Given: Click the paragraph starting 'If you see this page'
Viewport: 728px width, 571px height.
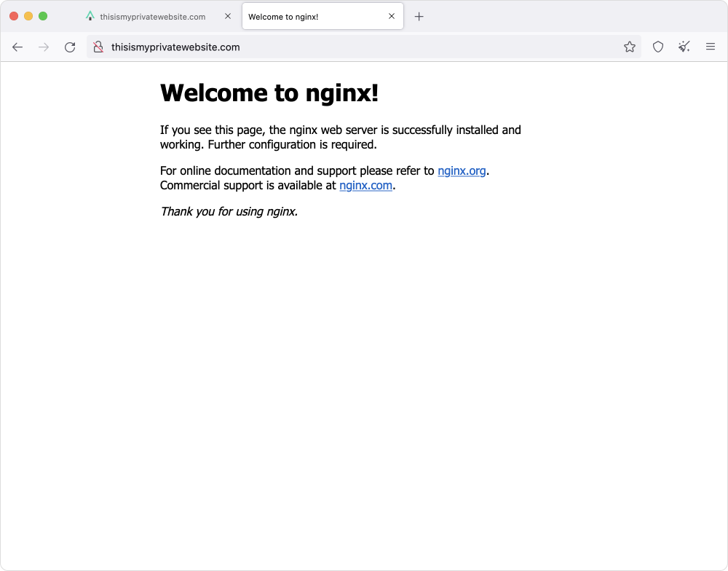Looking at the screenshot, I should 340,137.
